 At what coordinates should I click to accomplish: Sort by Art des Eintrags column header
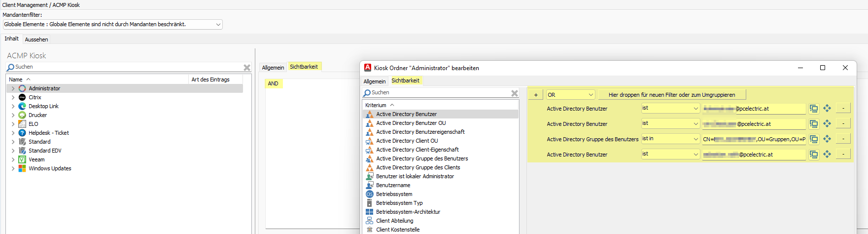point(216,79)
